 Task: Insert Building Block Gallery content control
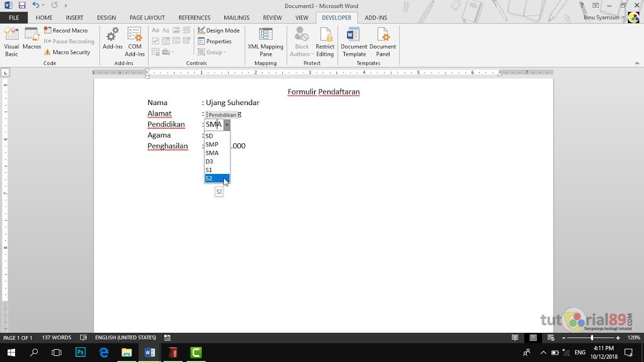[187, 30]
